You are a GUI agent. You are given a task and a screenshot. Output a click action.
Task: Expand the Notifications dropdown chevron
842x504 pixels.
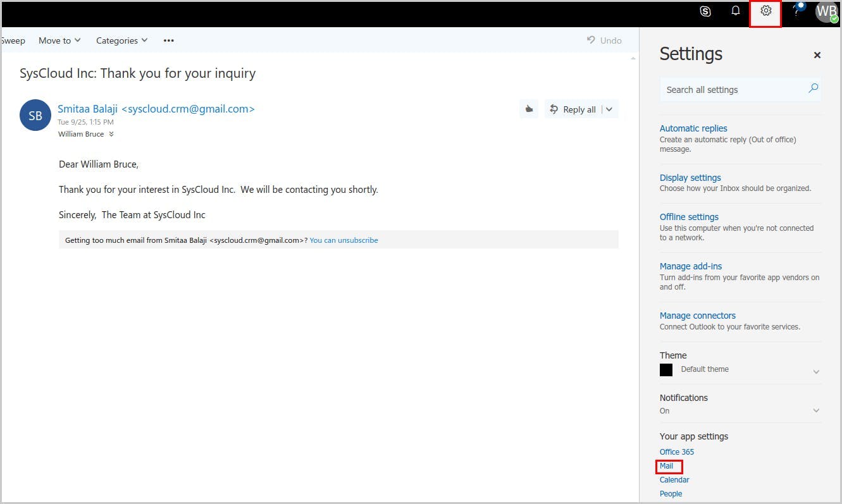point(816,411)
